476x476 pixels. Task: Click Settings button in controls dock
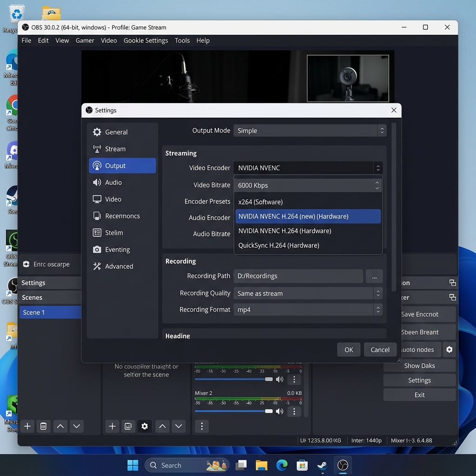pos(420,380)
